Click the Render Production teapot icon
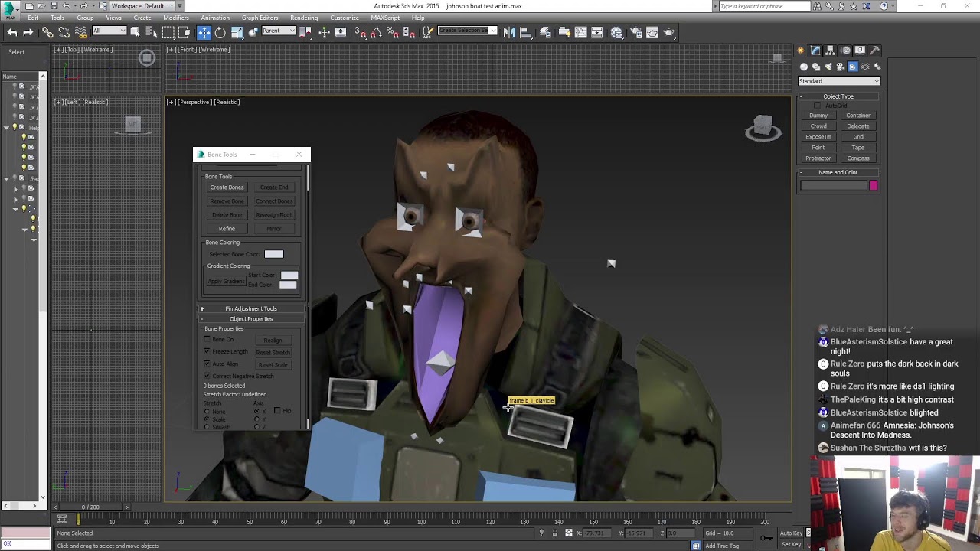The height and width of the screenshot is (551, 980). coord(669,32)
